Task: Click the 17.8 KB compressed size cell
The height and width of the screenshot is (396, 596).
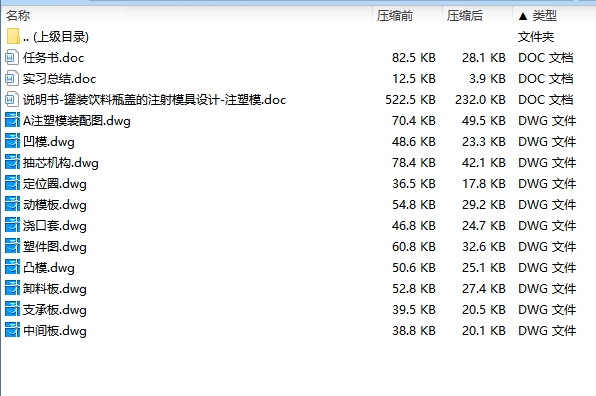Action: (x=483, y=184)
